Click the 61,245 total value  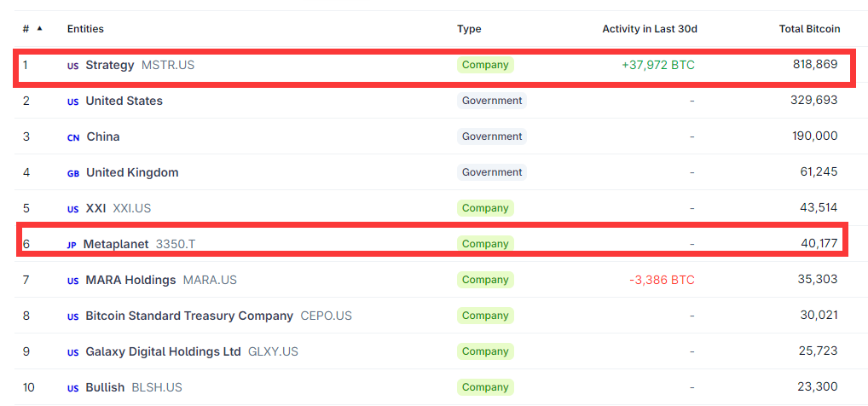[x=819, y=171]
